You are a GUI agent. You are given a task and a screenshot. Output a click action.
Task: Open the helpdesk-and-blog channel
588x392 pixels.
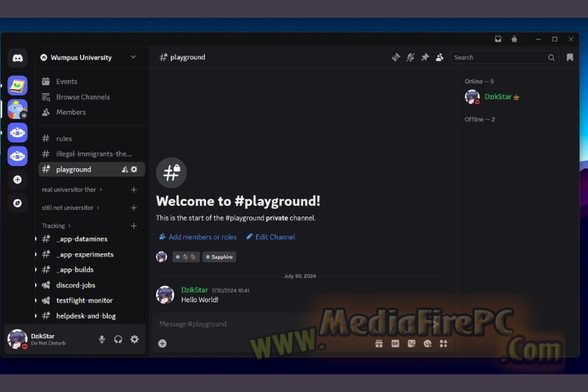91,316
